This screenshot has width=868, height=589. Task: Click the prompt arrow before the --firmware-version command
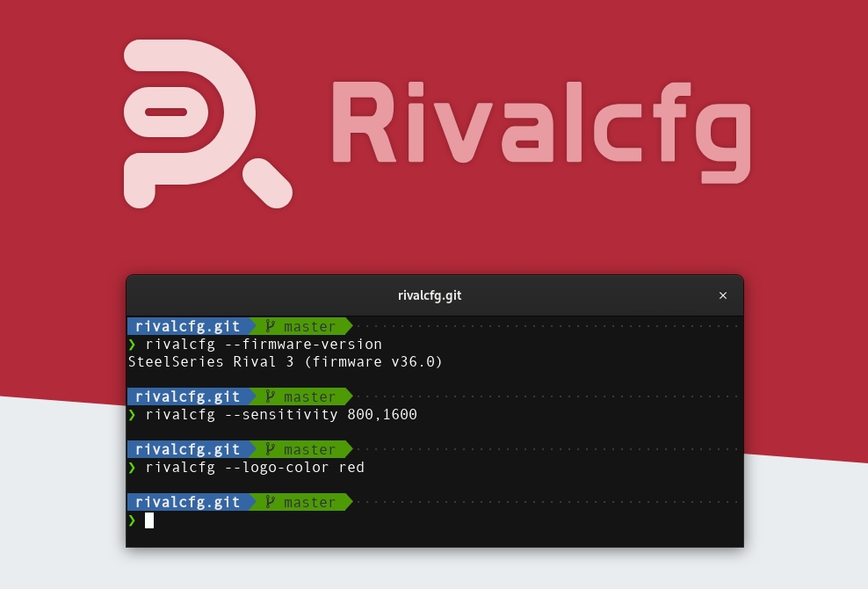click(133, 345)
